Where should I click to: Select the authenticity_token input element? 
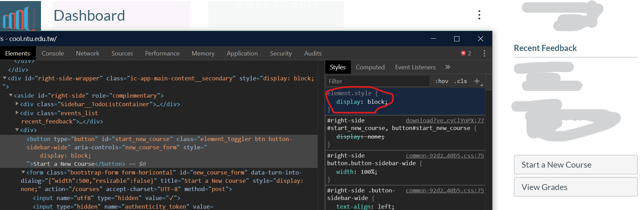coord(123,207)
